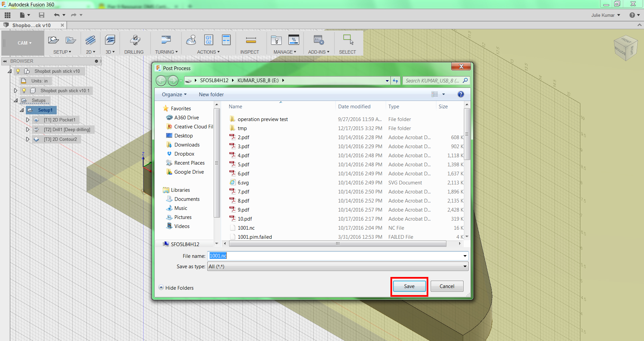Click the 3D milling strategy icon
The image size is (644, 341).
tap(110, 40)
